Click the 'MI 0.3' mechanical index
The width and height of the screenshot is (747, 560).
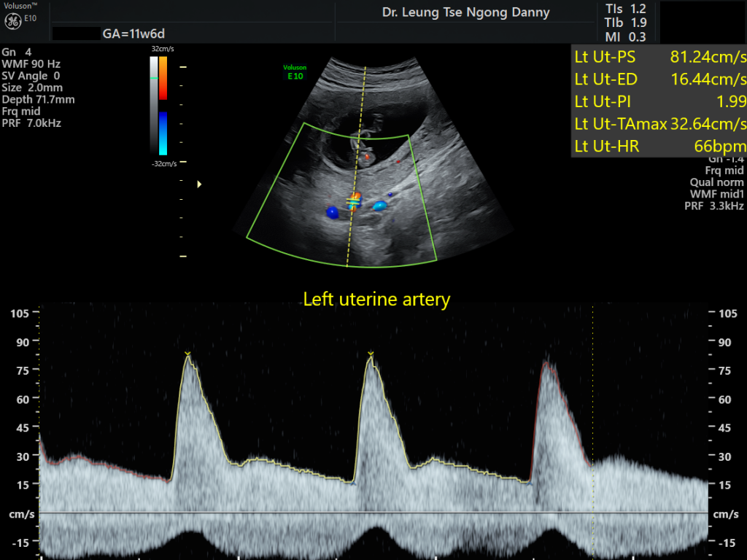pyautogui.click(x=625, y=37)
